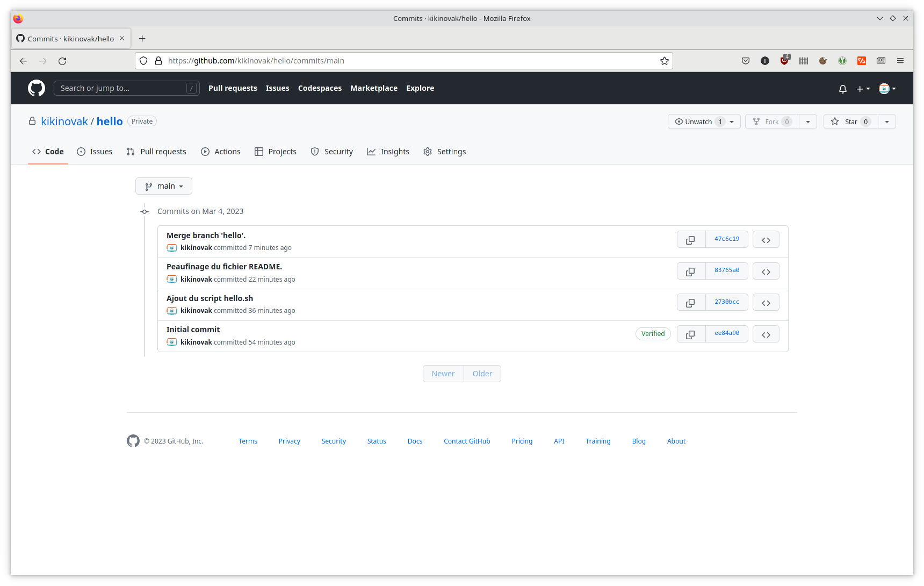Open the user avatar menu
Image resolution: width=924 pixels, height=586 pixels.
pos(887,89)
